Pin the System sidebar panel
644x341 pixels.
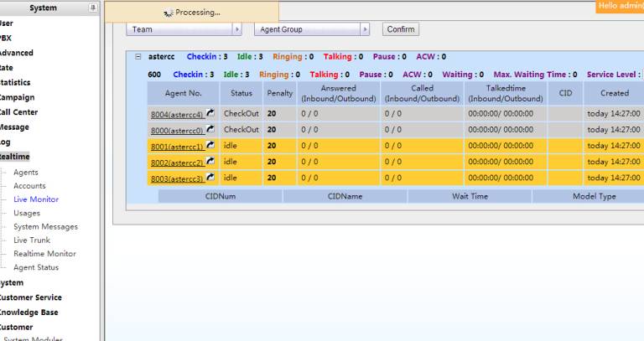tap(92, 8)
